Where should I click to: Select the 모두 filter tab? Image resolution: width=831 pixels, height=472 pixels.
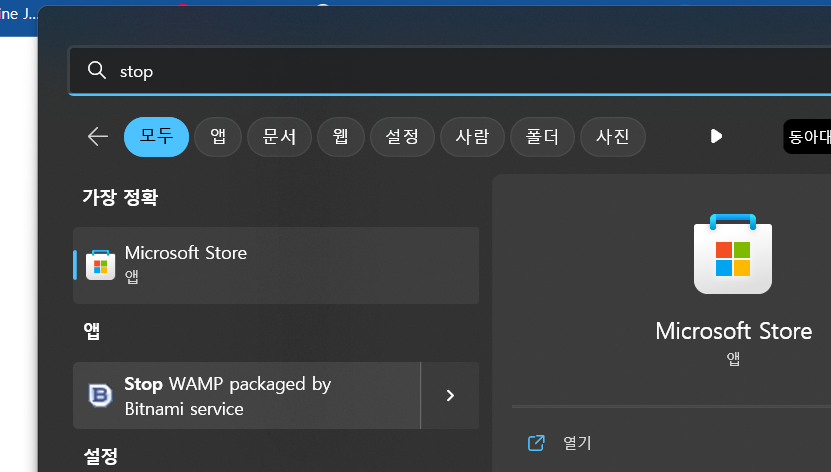tap(156, 137)
